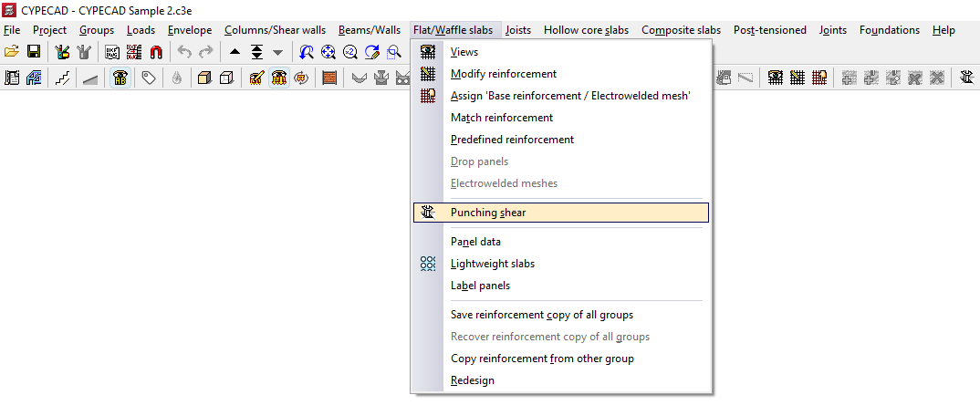Select Views from the dropdown menu
This screenshot has width=980, height=416.
(x=561, y=52)
